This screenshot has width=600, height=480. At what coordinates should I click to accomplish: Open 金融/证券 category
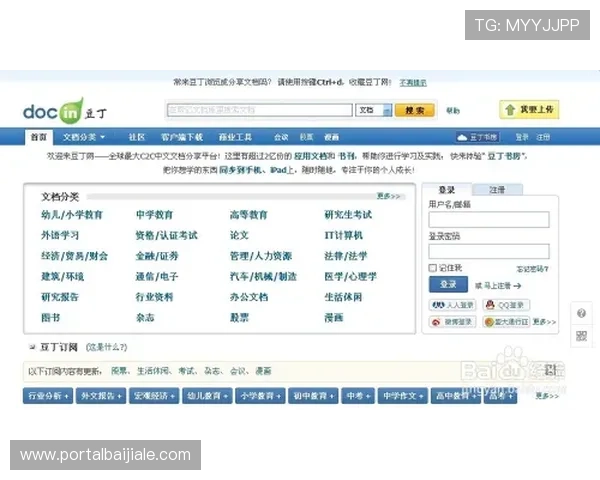coord(157,256)
